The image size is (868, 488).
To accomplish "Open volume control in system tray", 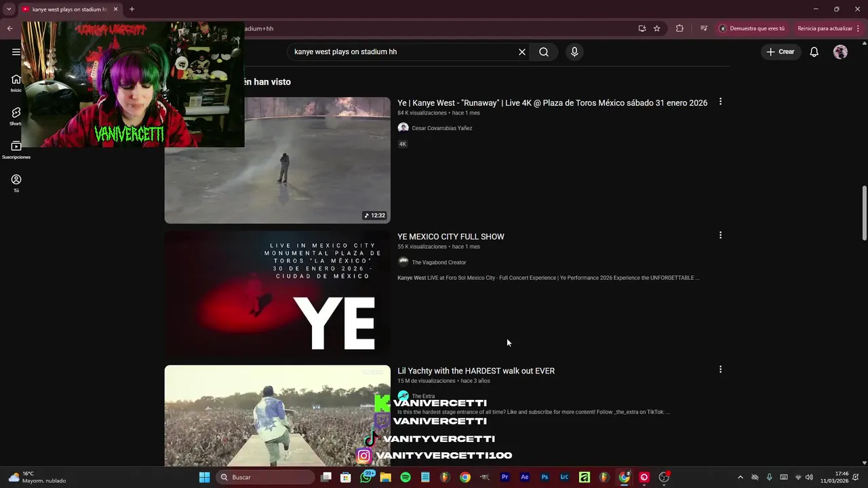I will point(809,477).
